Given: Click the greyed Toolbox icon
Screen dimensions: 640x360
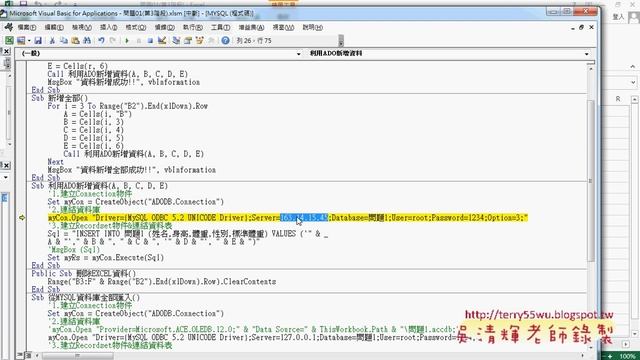Looking at the screenshot, I should [x=211, y=40].
